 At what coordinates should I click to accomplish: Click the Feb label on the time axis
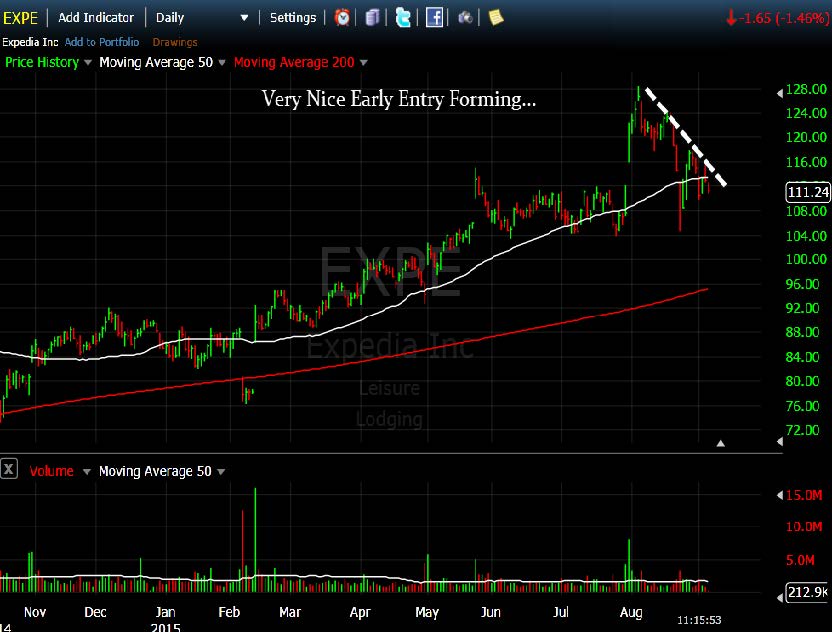click(x=229, y=612)
